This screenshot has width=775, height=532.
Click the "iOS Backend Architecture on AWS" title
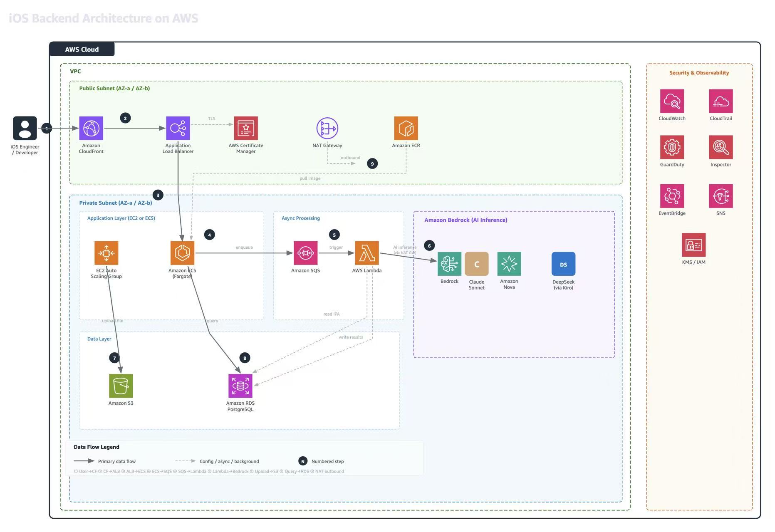tap(104, 18)
